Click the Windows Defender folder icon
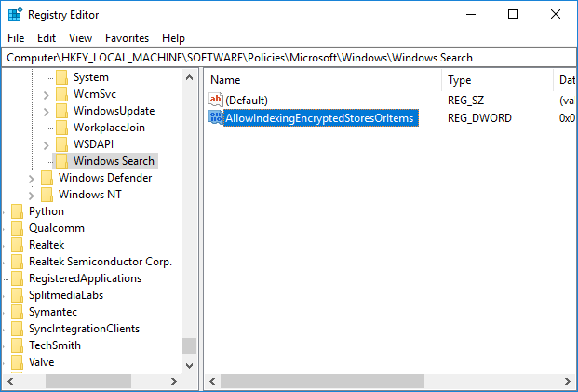This screenshot has height=392, width=578. tap(47, 178)
